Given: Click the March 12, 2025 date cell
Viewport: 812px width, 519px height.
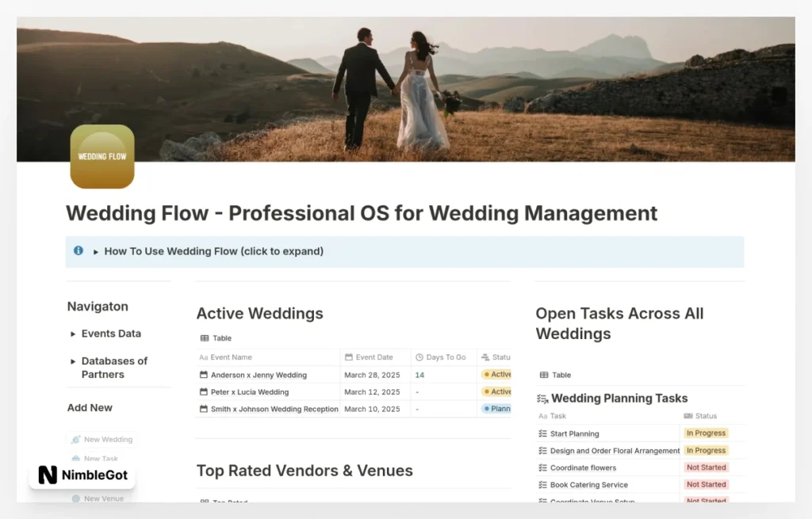Looking at the screenshot, I should (x=375, y=391).
